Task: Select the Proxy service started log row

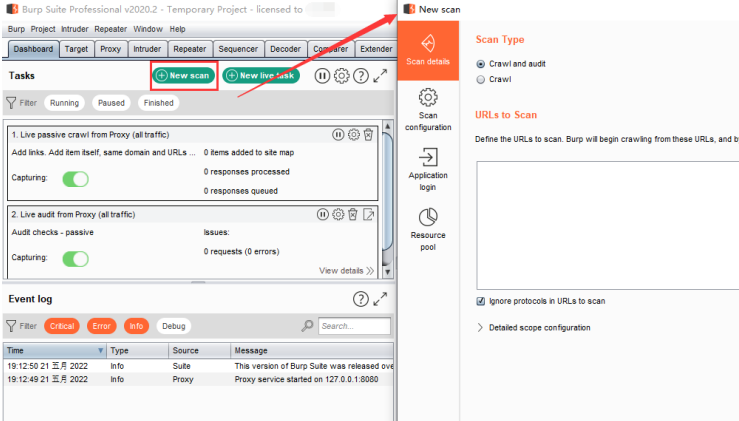Action: (198, 380)
